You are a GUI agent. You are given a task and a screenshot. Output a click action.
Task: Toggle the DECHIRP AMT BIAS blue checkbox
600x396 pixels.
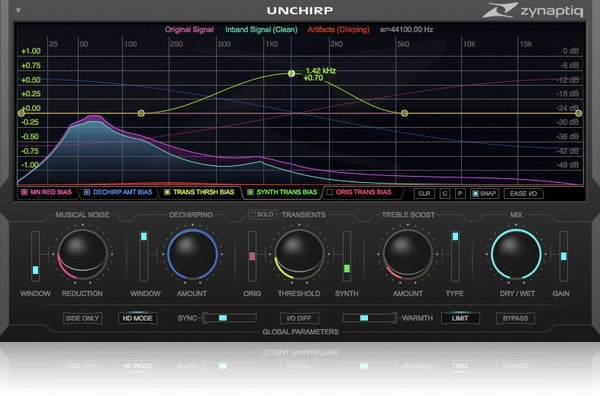[x=87, y=192]
